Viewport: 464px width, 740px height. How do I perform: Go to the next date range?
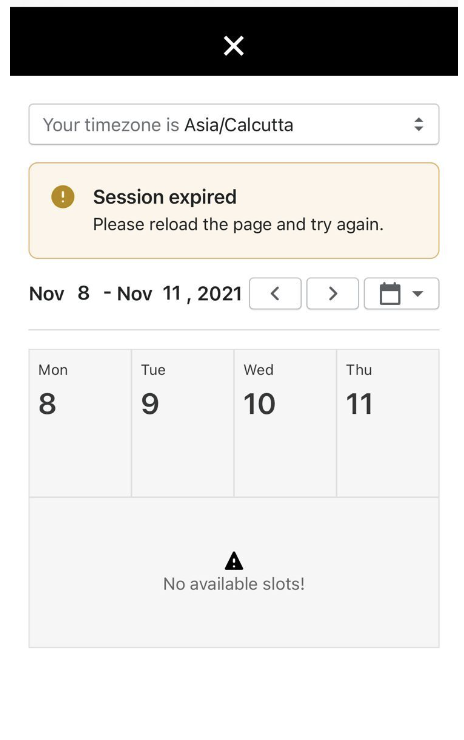coord(332,294)
